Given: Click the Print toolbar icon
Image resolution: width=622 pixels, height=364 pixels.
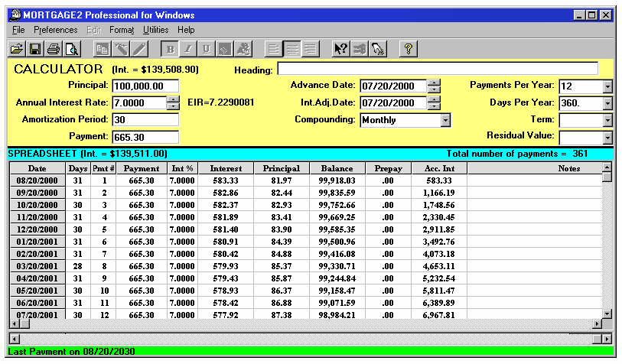Looking at the screenshot, I should pyautogui.click(x=53, y=49).
